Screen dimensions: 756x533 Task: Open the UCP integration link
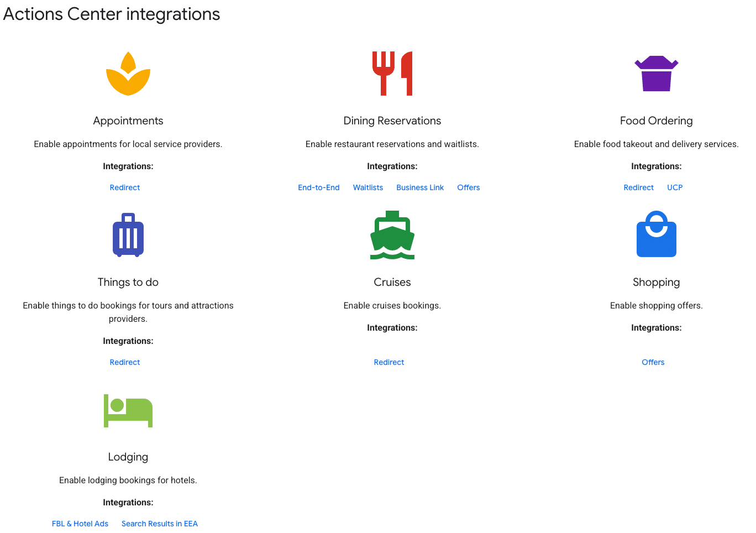pyautogui.click(x=675, y=187)
